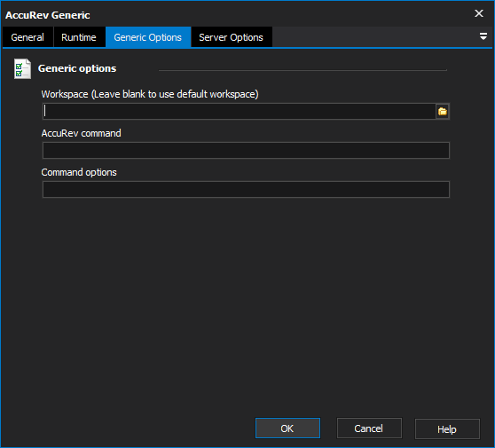The height and width of the screenshot is (448, 495).
Task: Browse for workspace folder icon
Action: click(x=443, y=111)
